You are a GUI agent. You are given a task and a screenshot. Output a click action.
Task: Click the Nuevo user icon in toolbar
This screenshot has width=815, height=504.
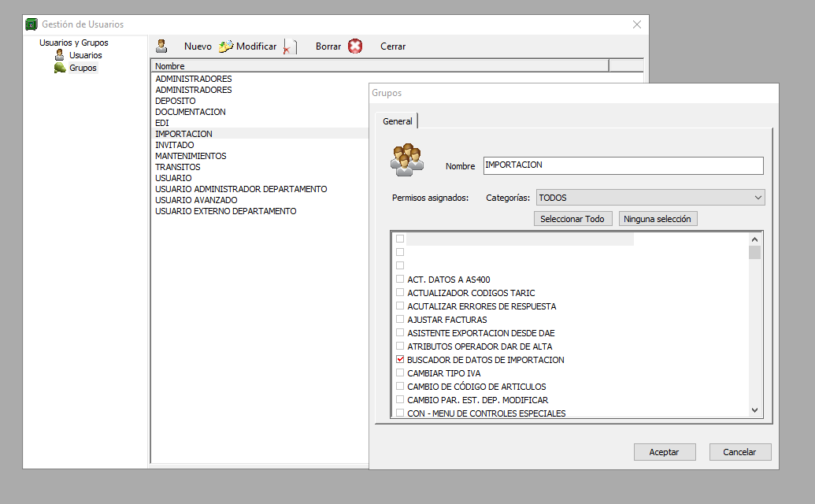pos(161,46)
